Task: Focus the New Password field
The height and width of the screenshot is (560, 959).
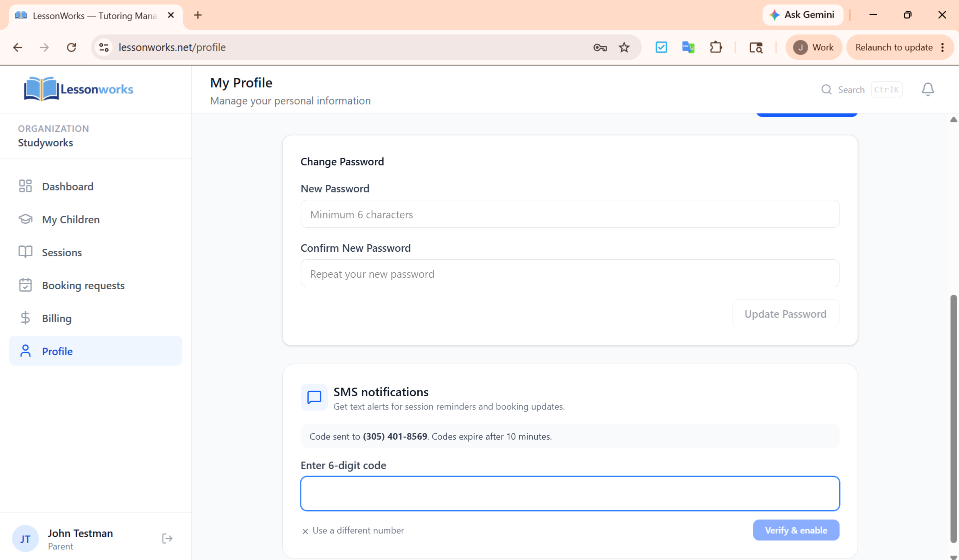Action: coord(570,214)
